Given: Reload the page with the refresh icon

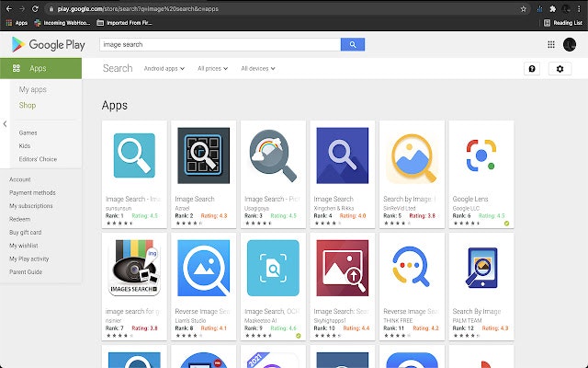Looking at the screenshot, I should (x=35, y=8).
